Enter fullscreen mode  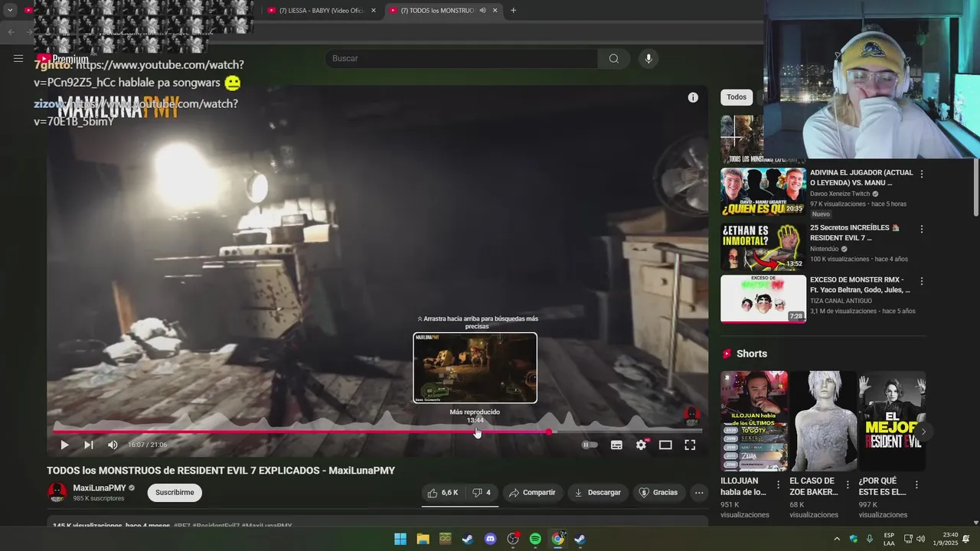click(x=690, y=445)
